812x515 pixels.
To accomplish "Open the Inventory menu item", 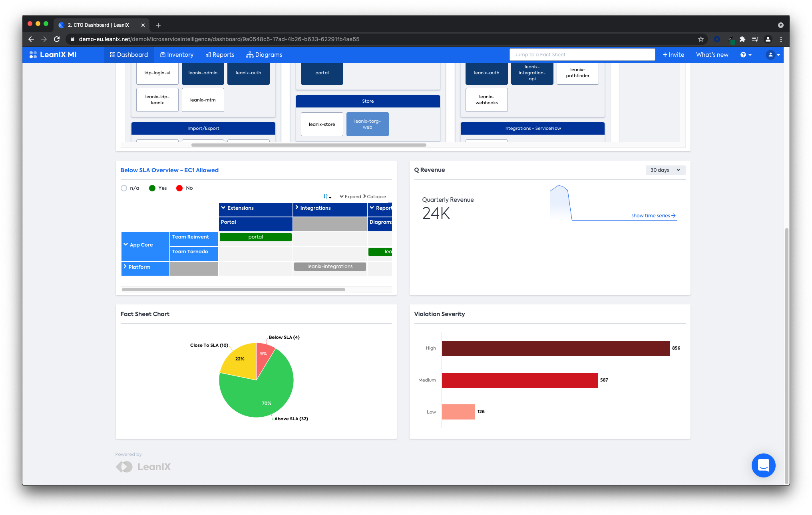I will 177,55.
